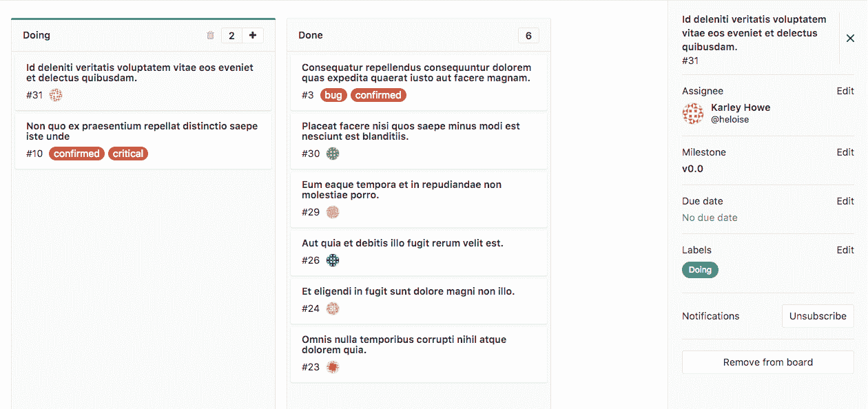Remove issue #31 from the board
The image size is (868, 409).
(x=767, y=362)
